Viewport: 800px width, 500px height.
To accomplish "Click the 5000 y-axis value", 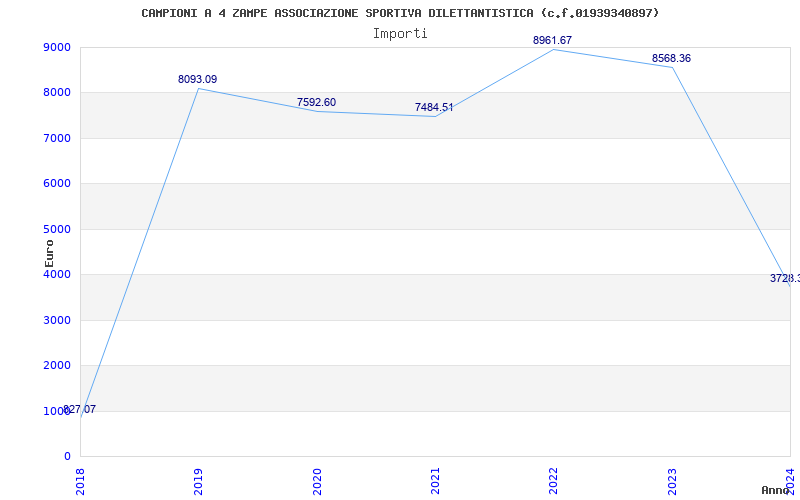I will 55,230.
